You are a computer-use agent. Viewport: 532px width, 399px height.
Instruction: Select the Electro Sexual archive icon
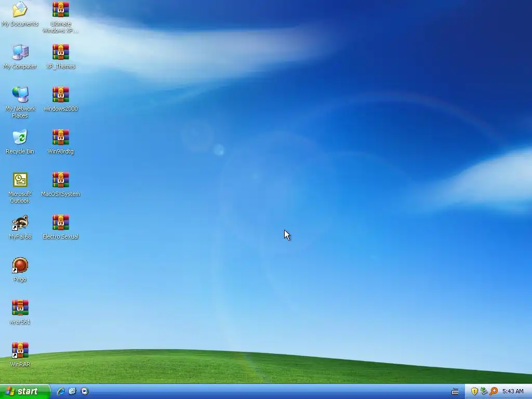click(61, 227)
